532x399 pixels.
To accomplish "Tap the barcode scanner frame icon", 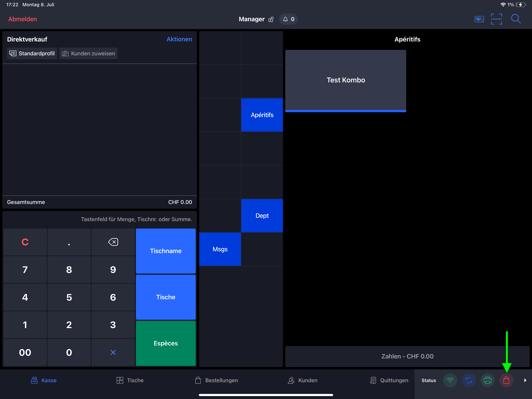I will point(496,19).
